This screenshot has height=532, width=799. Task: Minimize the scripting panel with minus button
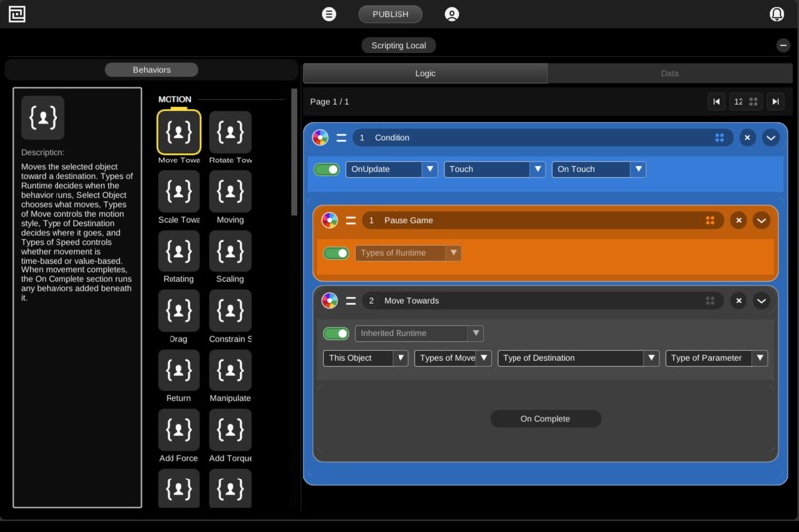click(783, 45)
